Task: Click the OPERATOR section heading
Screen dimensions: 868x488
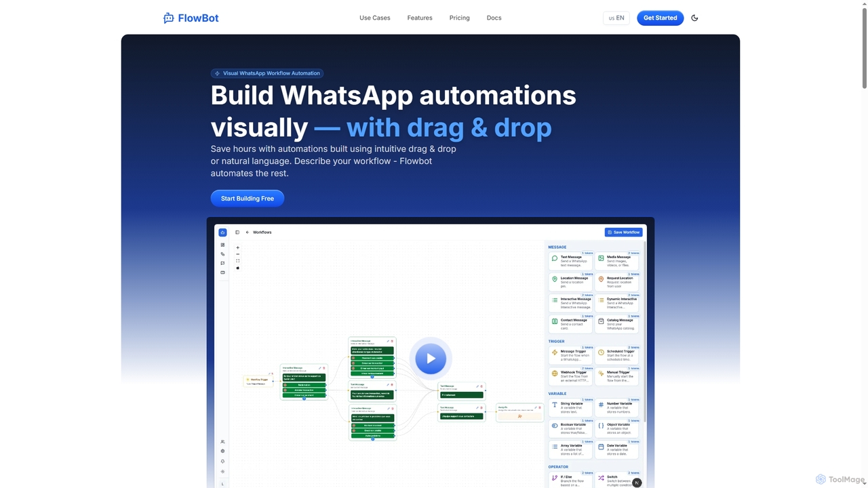Action: tap(559, 467)
